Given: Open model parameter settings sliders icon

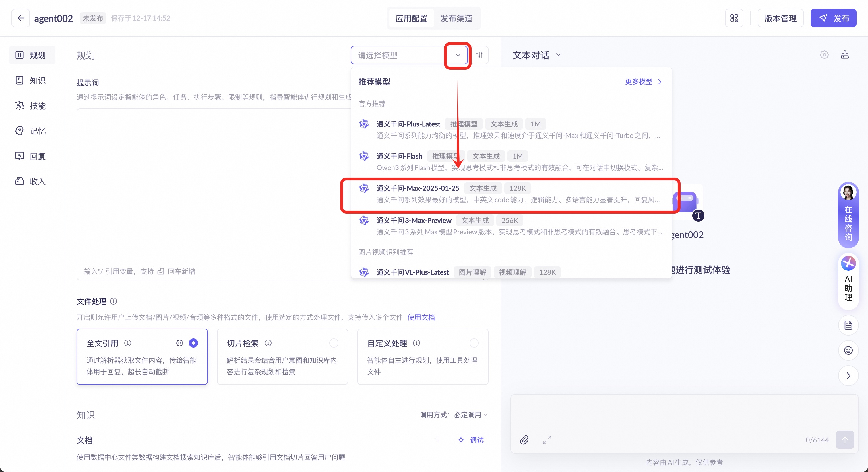Looking at the screenshot, I should point(479,55).
